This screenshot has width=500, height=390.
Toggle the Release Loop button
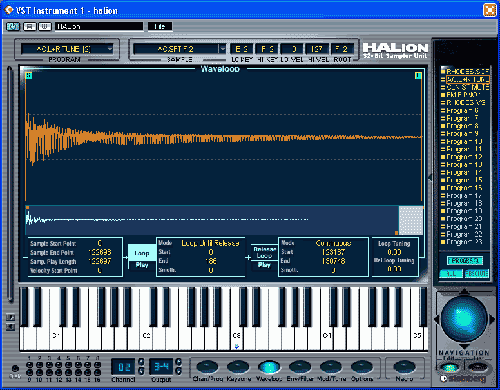pos(264,252)
